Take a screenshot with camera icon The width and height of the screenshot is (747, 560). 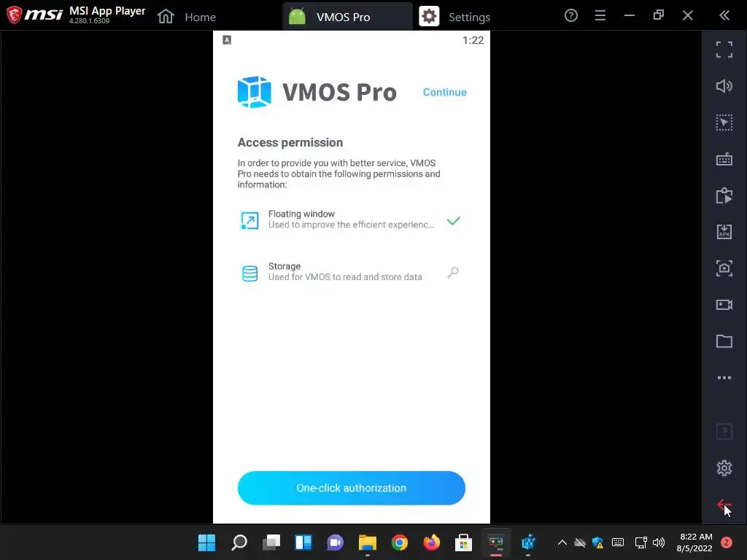coord(724,268)
